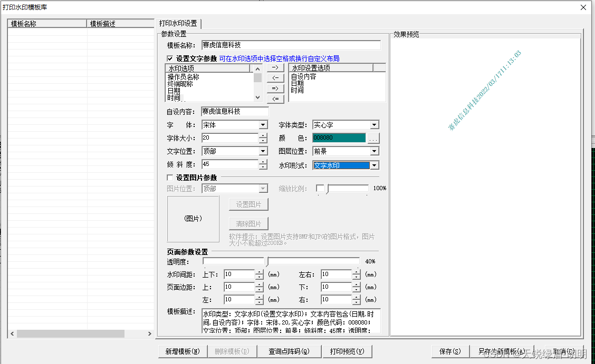595x364 pixels.
Task: Click 模板名称 input field
Action: pyautogui.click(x=291, y=45)
